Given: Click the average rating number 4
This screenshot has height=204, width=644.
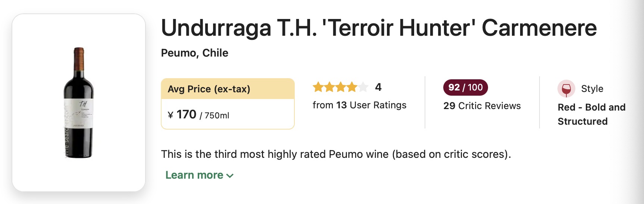Looking at the screenshot, I should click(x=378, y=87).
